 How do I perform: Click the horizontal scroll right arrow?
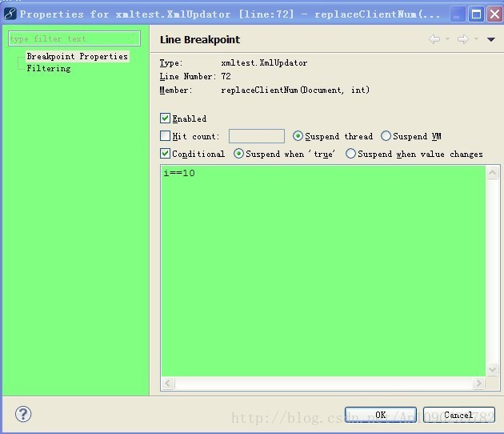478,384
